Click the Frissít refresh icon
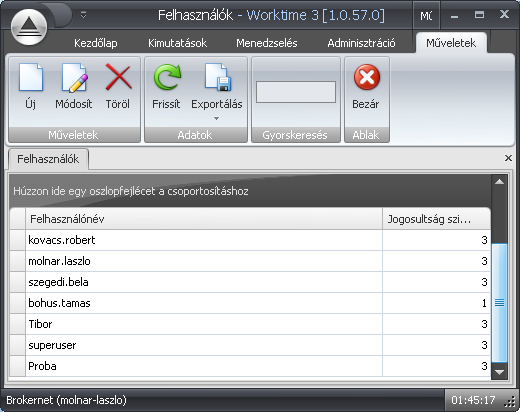 point(167,77)
